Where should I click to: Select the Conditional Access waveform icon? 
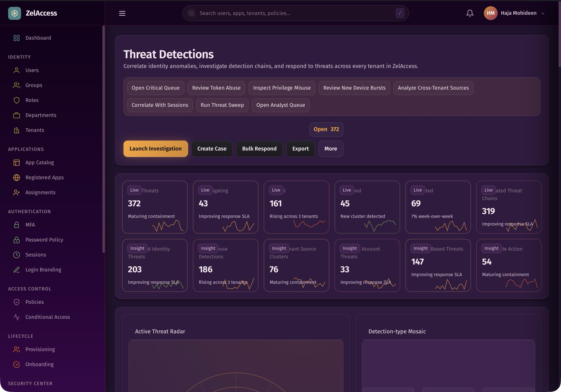[16, 317]
